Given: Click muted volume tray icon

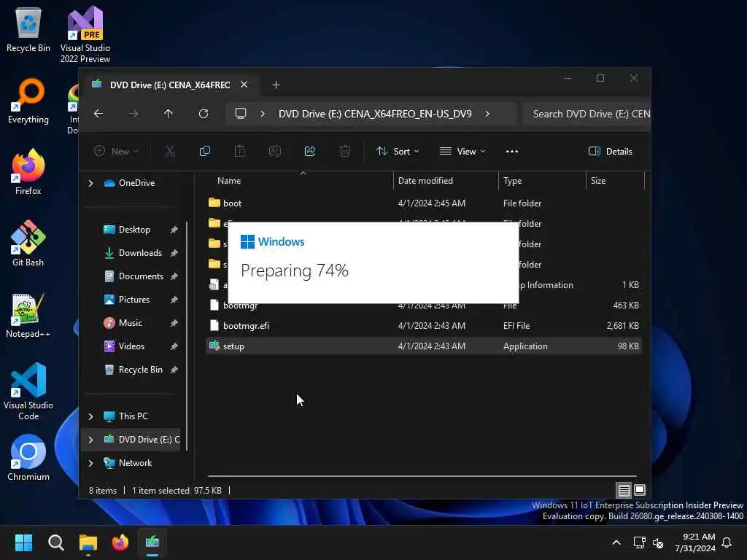Looking at the screenshot, I should coord(659,542).
